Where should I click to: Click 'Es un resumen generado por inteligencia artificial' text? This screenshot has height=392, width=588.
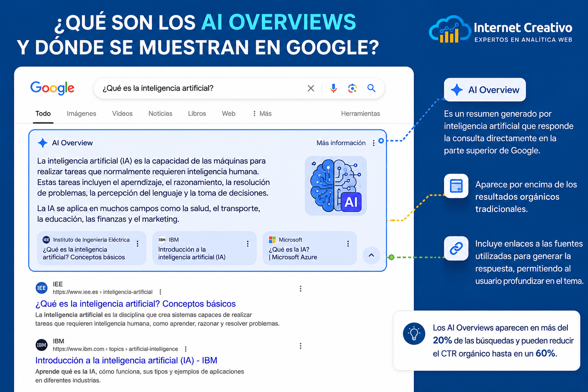509,132
